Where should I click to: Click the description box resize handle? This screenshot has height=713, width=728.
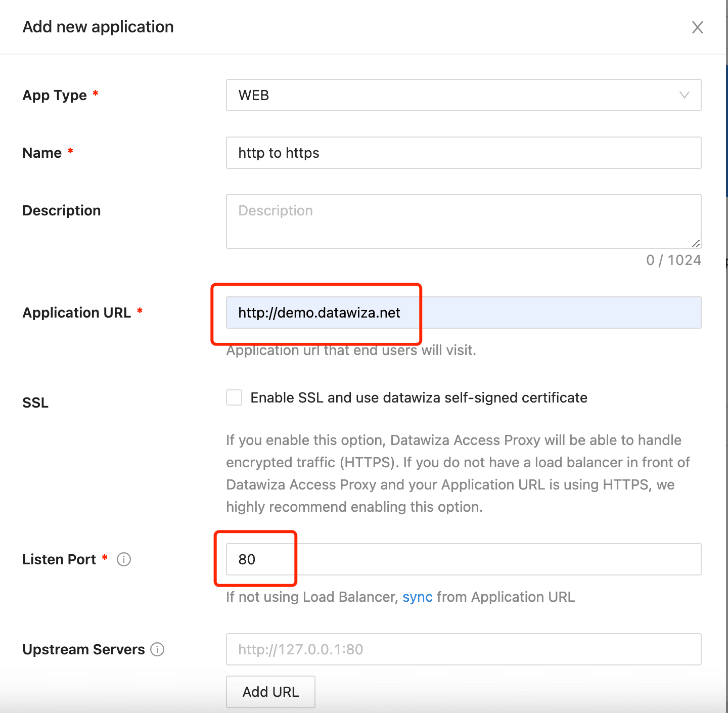(x=696, y=243)
